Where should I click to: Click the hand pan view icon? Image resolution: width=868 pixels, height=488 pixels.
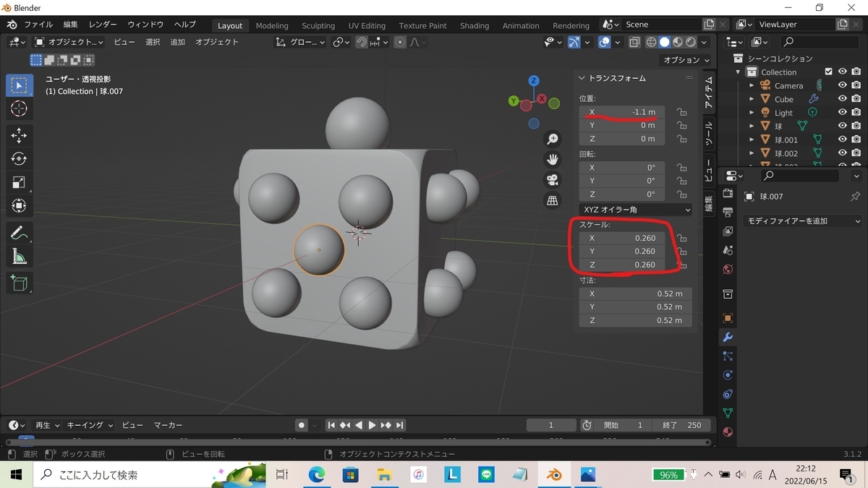tap(553, 159)
